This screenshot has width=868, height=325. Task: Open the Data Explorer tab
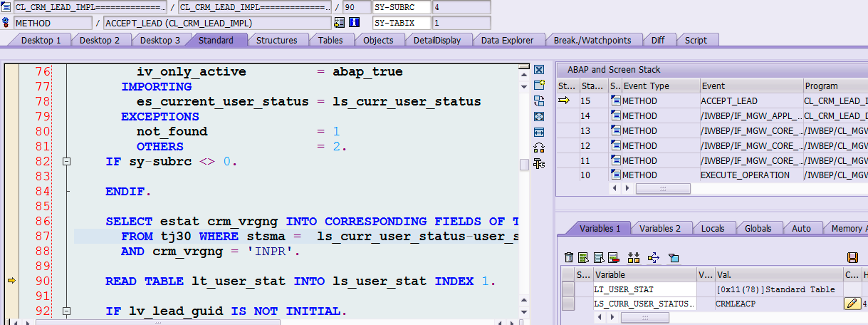[508, 40]
